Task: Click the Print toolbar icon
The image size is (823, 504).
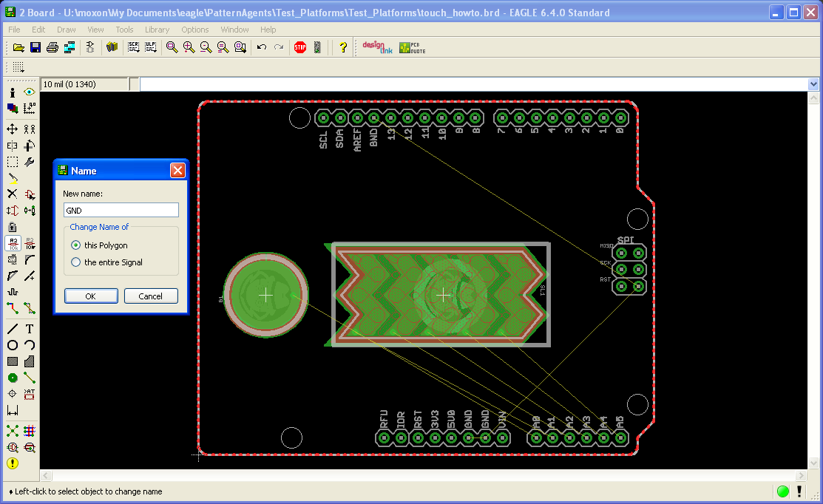Action: (53, 48)
